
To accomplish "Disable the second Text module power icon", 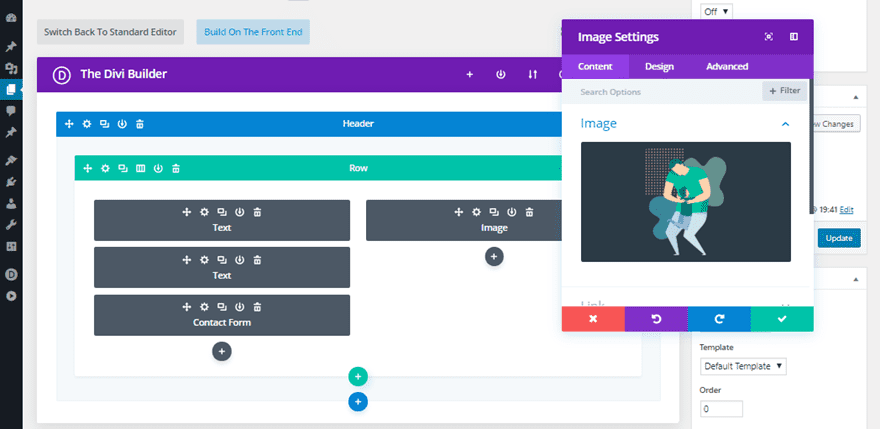I will tap(240, 259).
